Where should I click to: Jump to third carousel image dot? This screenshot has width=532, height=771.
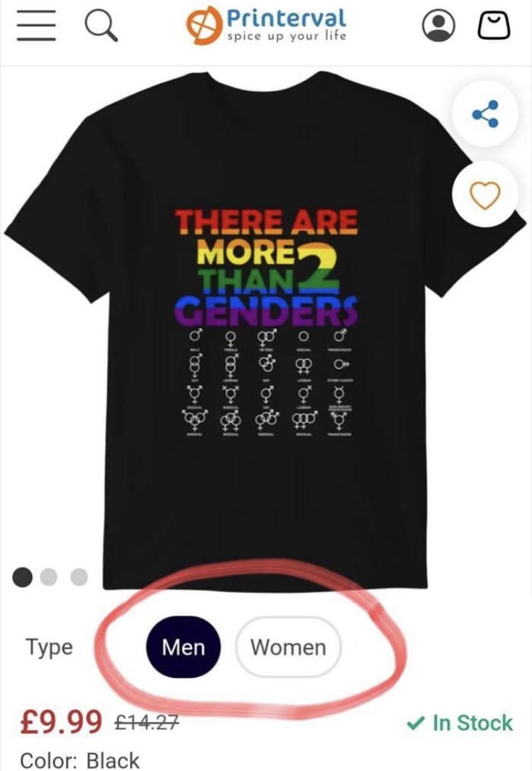point(79,576)
